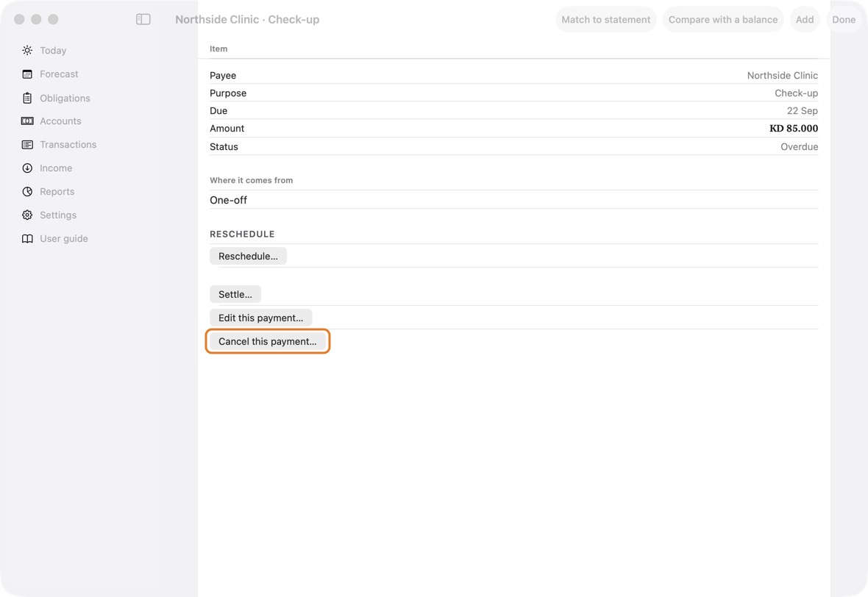Screen dimensions: 868x597
Task: Click the red close window button
Action: [19, 19]
